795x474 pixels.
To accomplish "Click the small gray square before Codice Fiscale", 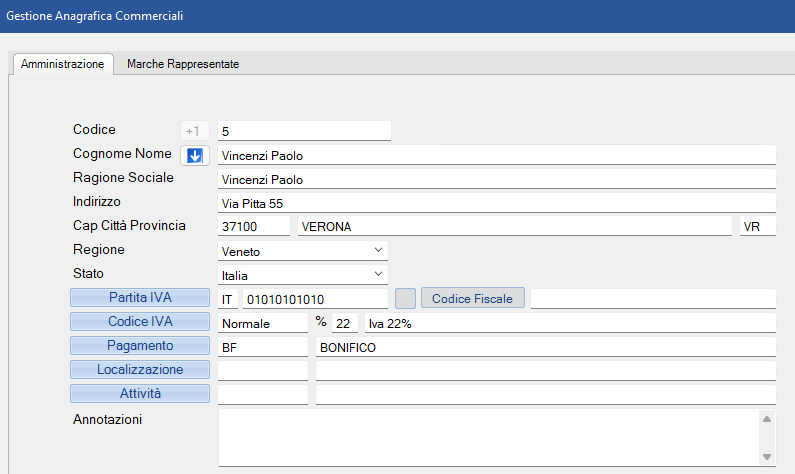I will tap(405, 298).
